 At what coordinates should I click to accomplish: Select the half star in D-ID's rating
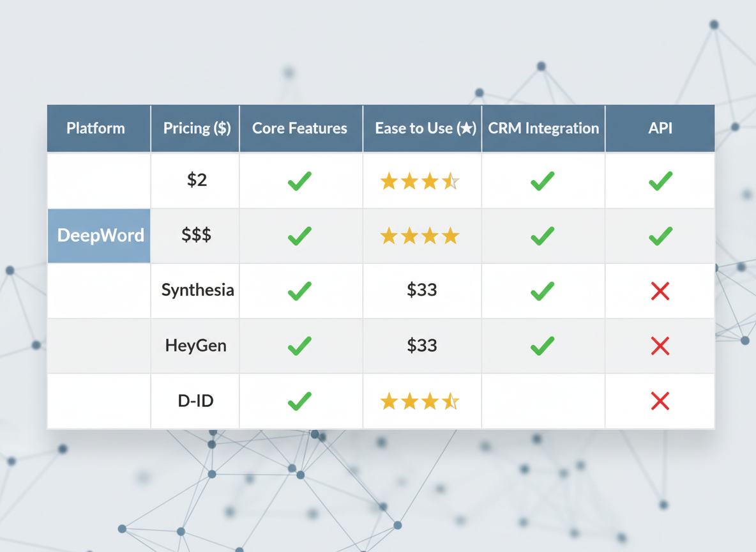(x=451, y=401)
